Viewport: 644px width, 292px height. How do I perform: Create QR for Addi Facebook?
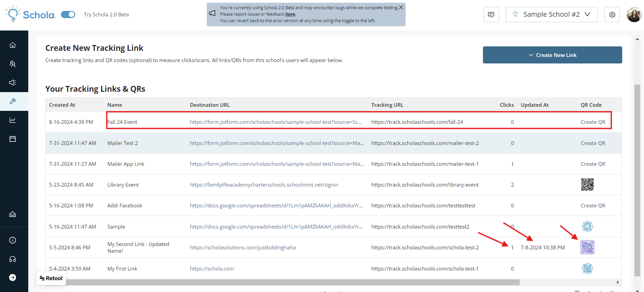[593, 206]
